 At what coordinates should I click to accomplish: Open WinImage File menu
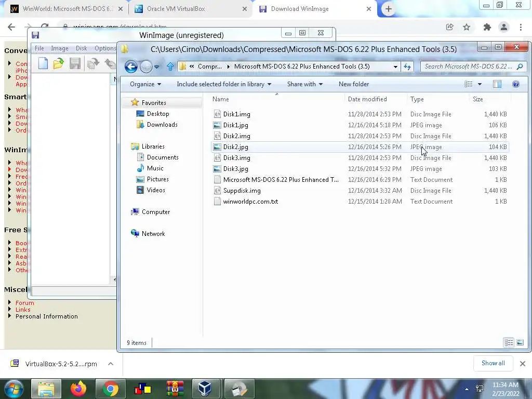pyautogui.click(x=39, y=48)
